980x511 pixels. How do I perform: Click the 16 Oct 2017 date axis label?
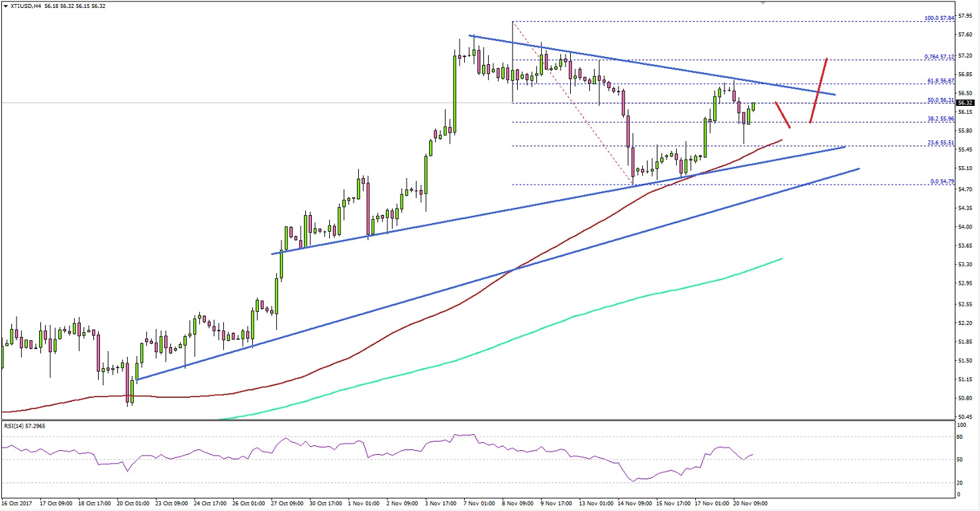coord(17,503)
